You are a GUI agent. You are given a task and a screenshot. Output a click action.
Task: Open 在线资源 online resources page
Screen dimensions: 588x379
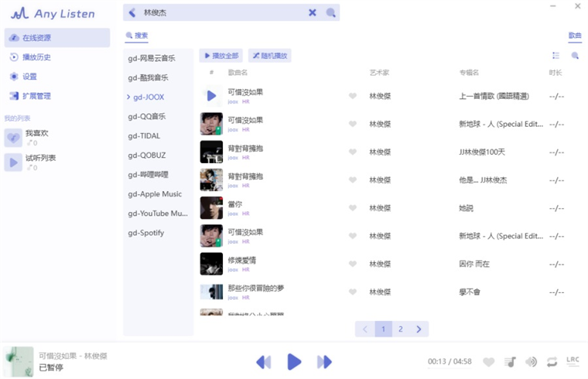click(57, 37)
